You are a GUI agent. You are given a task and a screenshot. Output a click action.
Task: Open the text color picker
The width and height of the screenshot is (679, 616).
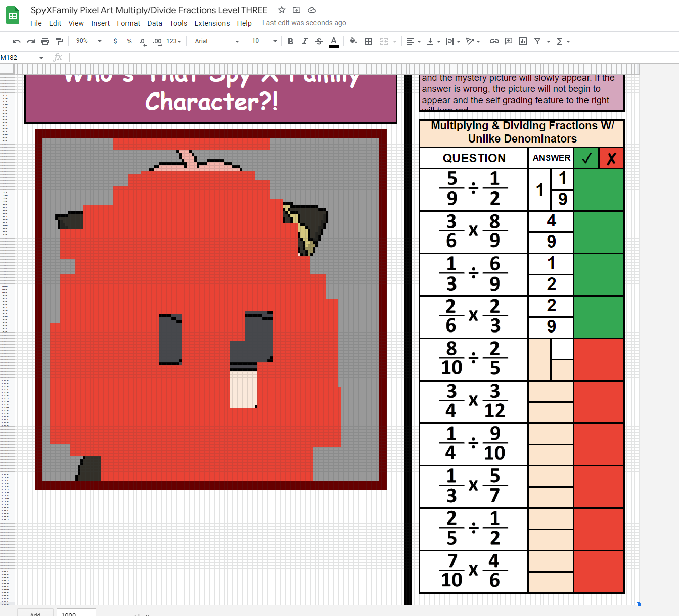[334, 41]
